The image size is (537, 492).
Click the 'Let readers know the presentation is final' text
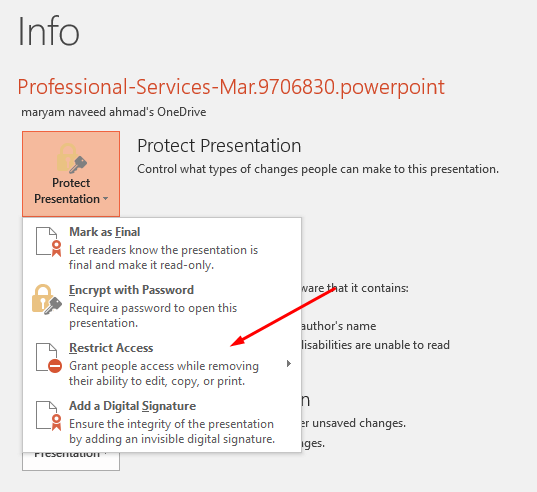point(163,257)
